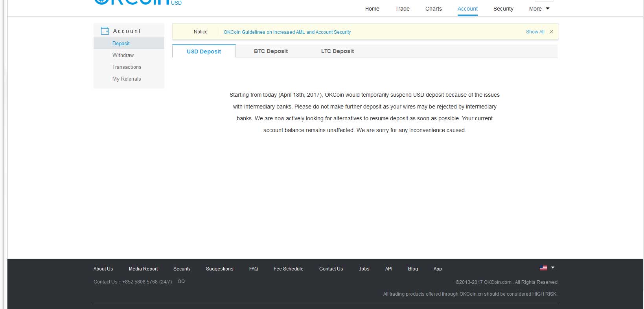
Task: Expand the More dropdown in the top navigation
Action: [x=539, y=9]
